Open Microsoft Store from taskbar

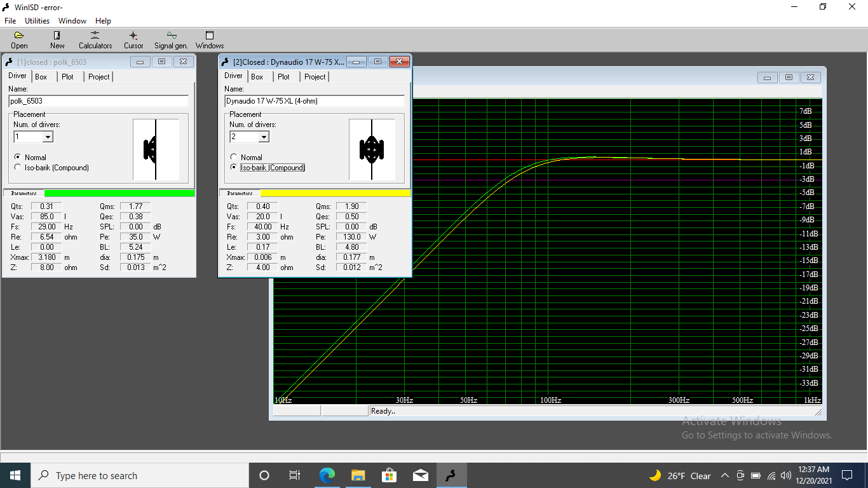tap(390, 475)
